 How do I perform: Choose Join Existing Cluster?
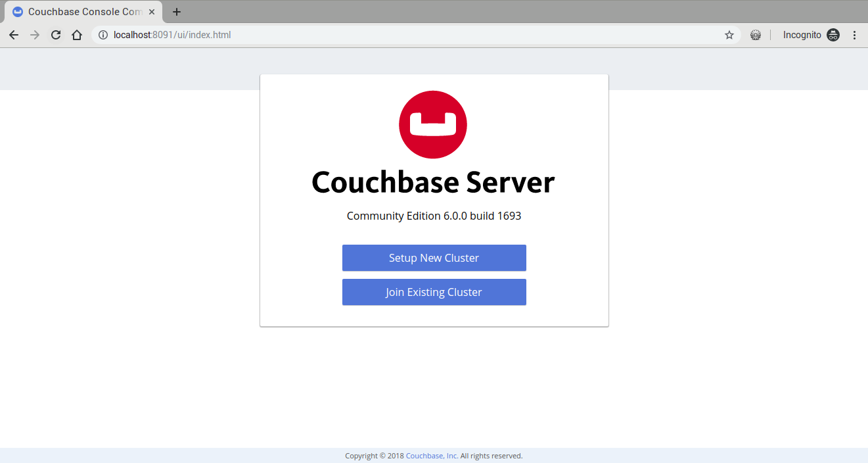point(434,292)
